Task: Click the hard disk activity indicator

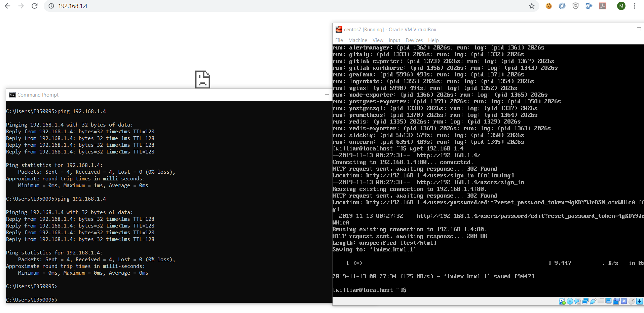Action: pos(562,301)
